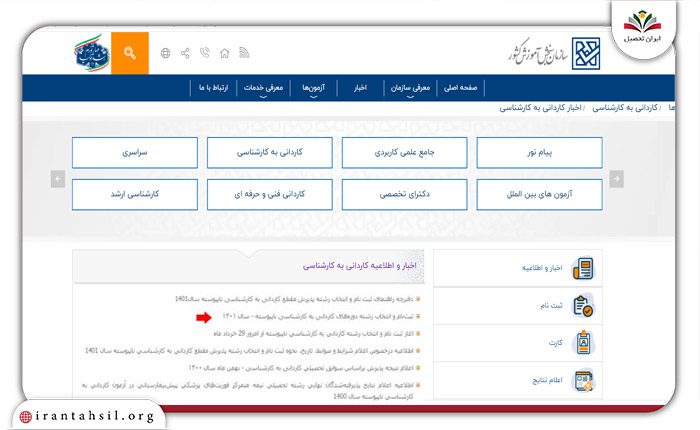Click the round emblem beside the search button
Image resolution: width=700 pixels, height=430 pixels.
[92, 53]
